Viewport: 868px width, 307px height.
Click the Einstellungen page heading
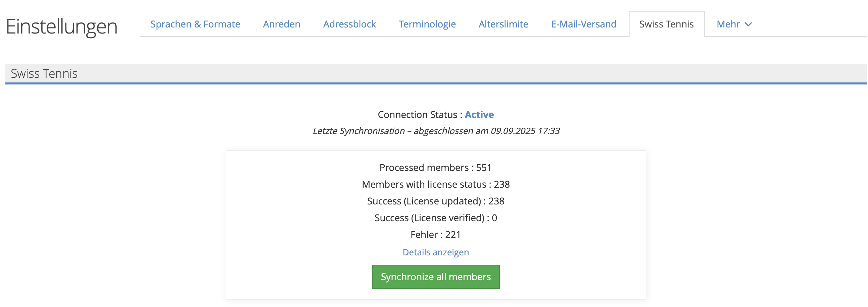62,26
